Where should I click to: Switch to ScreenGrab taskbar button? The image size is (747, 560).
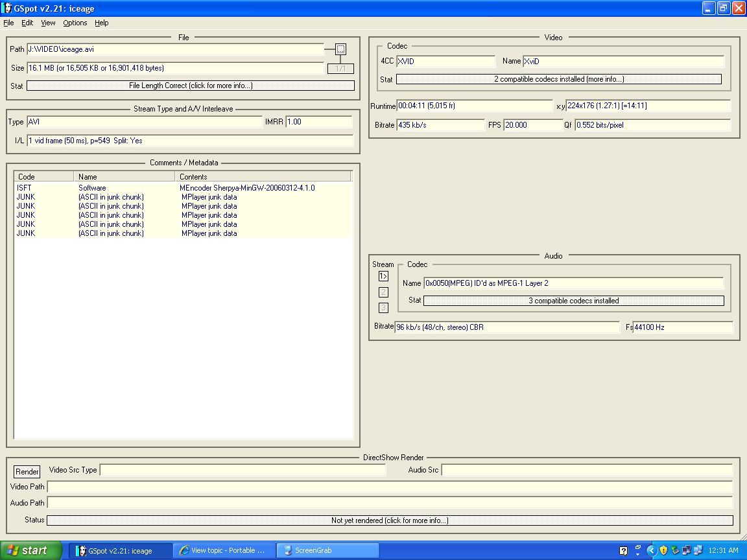[328, 550]
